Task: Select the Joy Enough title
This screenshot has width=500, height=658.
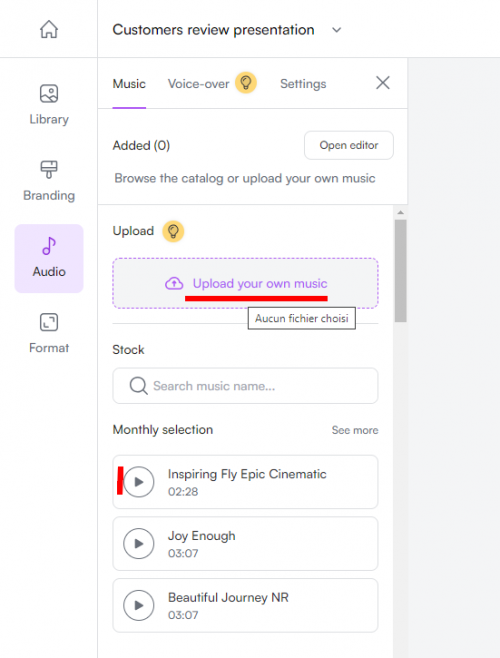Action: click(x=202, y=536)
